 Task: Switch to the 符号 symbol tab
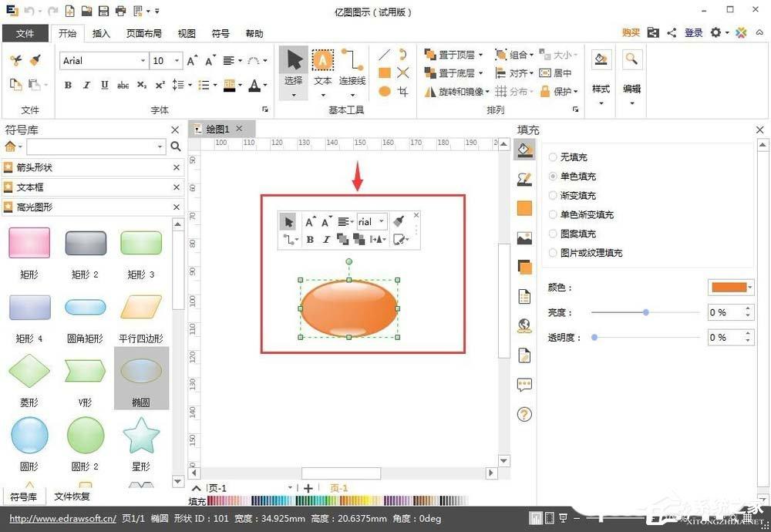click(x=221, y=33)
